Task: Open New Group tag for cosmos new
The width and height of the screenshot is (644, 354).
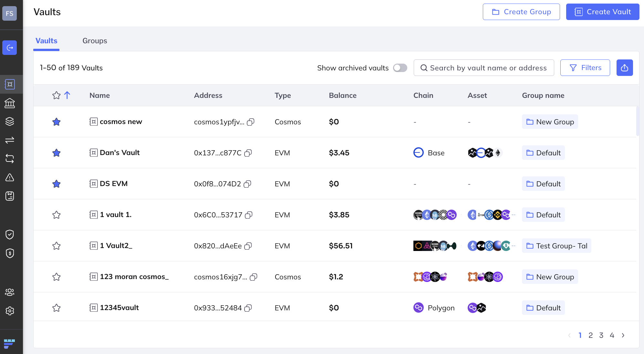Action: coord(550,122)
